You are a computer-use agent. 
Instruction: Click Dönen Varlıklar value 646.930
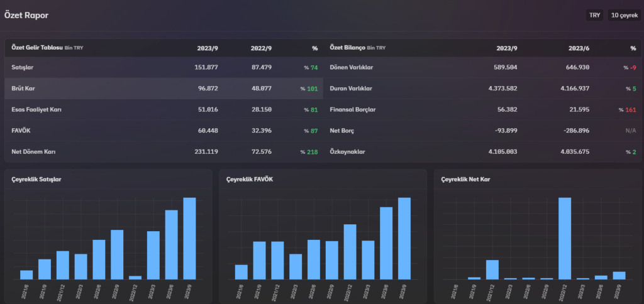pyautogui.click(x=577, y=67)
